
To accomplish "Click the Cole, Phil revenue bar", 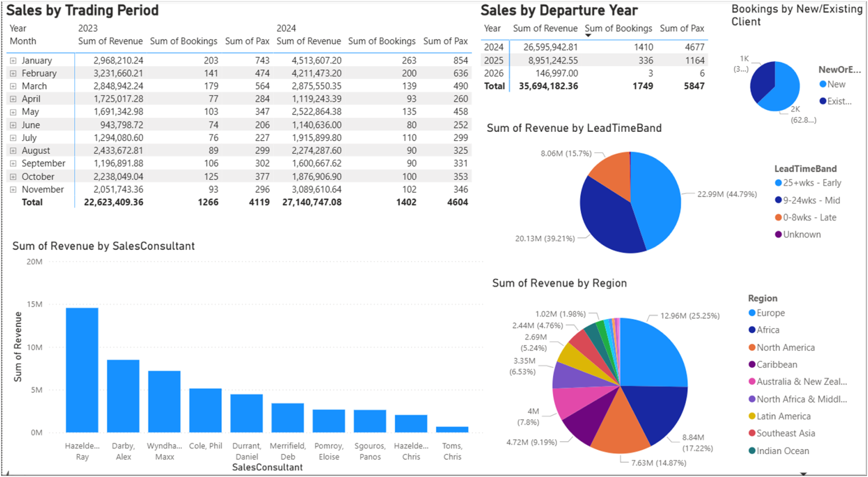I will [205, 411].
